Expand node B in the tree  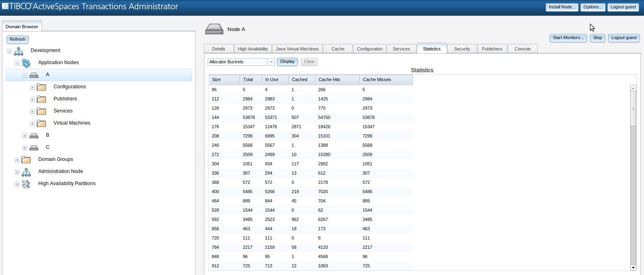[x=25, y=136]
